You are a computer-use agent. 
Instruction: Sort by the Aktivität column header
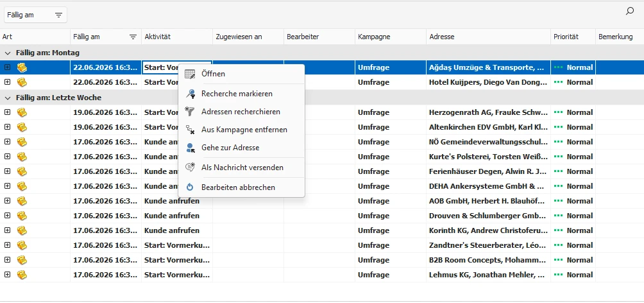177,37
